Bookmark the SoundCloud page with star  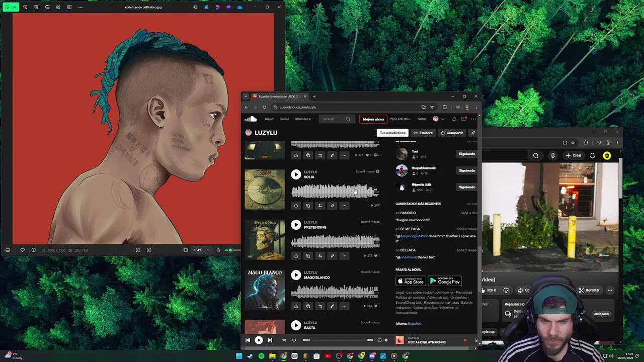pyautogui.click(x=432, y=107)
